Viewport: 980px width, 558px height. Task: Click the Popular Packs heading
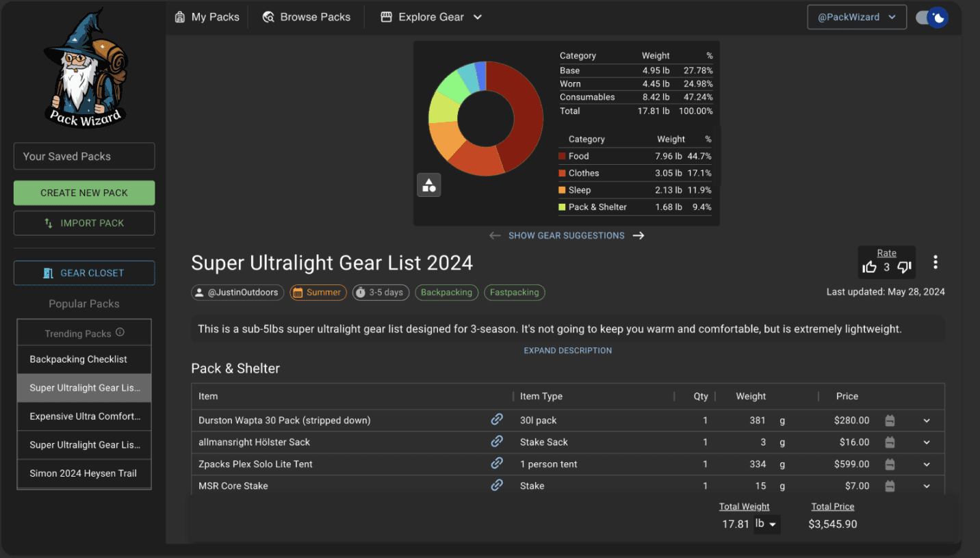[x=84, y=304]
